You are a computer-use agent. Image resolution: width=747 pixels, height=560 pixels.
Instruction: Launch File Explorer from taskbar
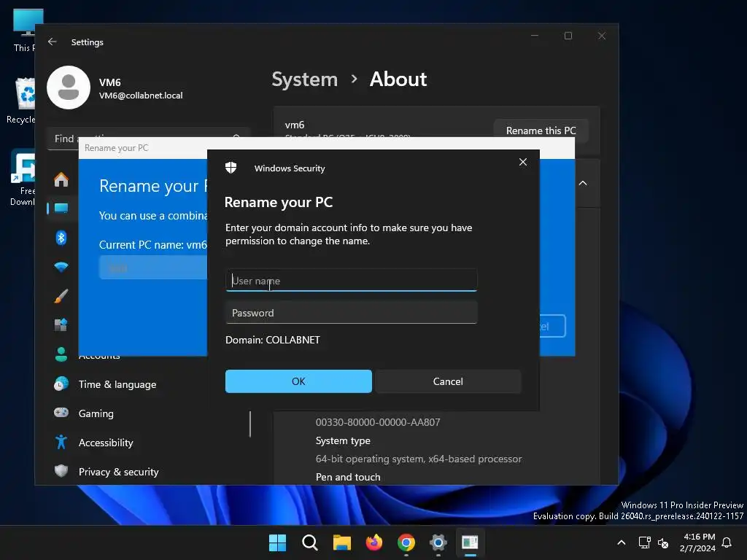point(341,542)
